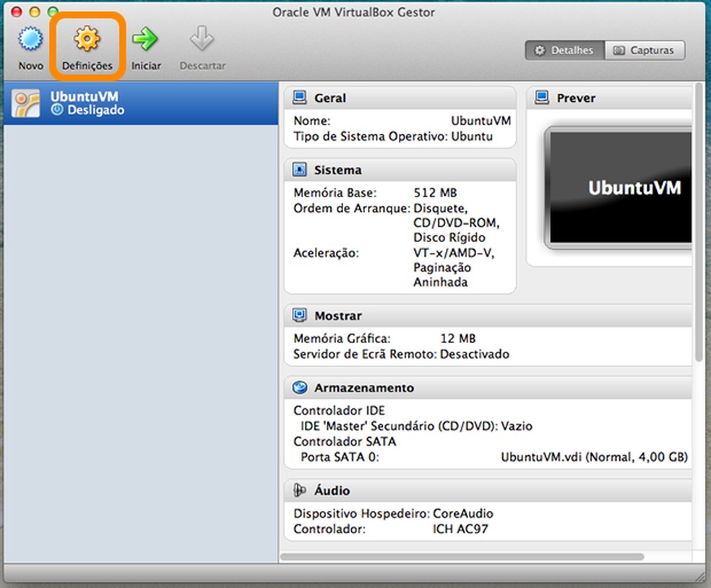Click the Prever preview icon

click(542, 97)
